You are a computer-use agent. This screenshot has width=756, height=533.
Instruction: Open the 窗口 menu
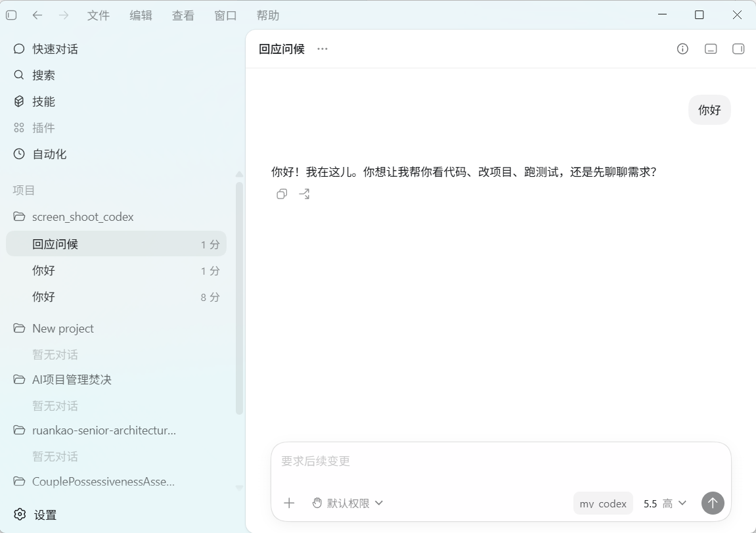[x=226, y=15]
